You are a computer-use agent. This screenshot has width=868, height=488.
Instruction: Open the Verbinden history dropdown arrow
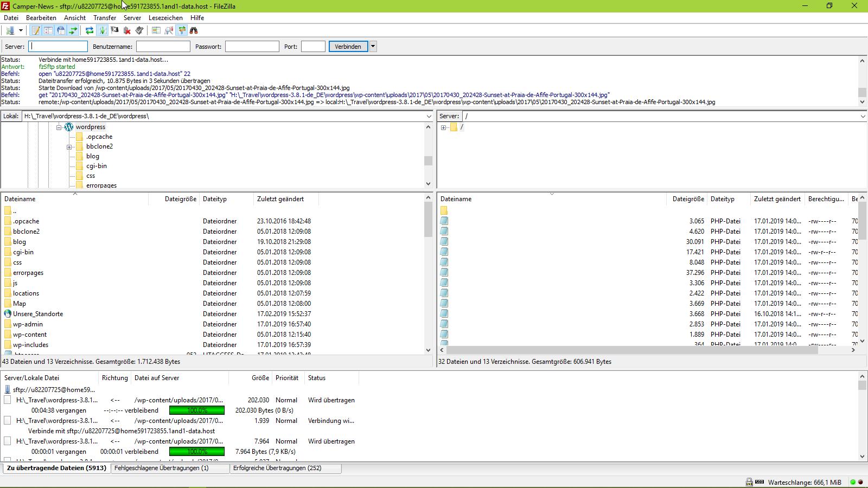(x=373, y=47)
